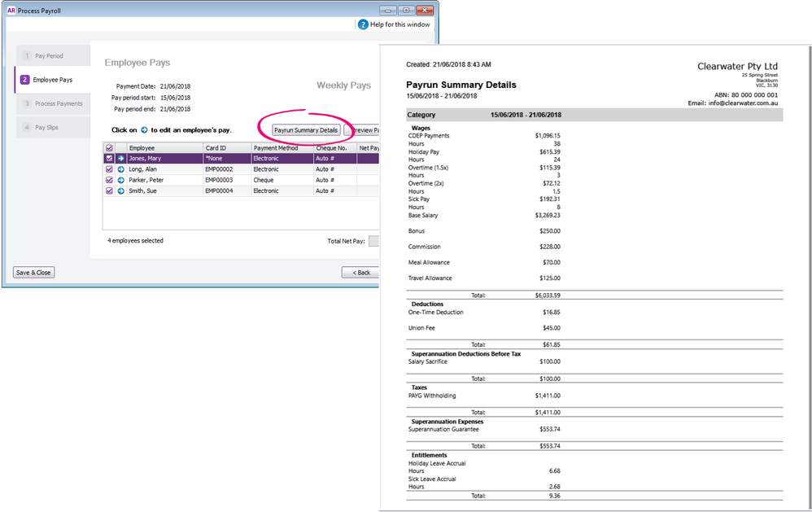
Task: Toggle the select-all employees header checkbox
Action: click(x=109, y=148)
